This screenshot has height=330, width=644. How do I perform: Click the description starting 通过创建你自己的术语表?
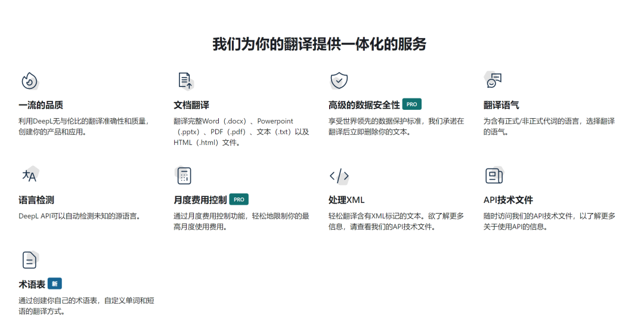[86, 306]
